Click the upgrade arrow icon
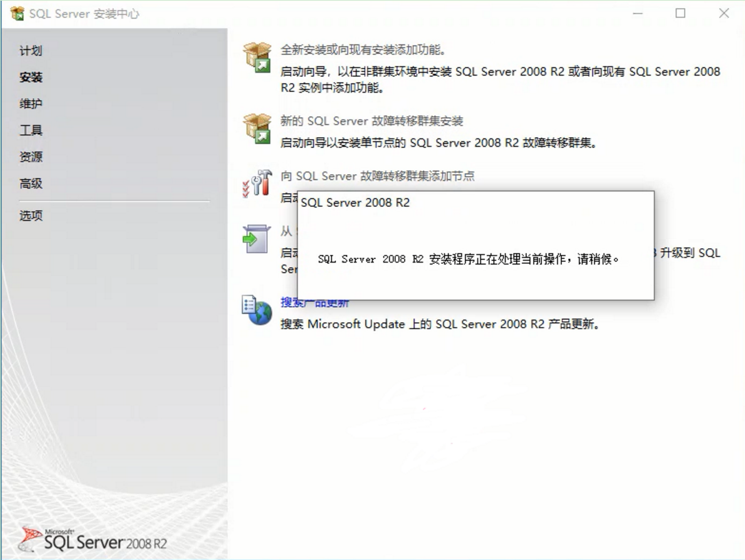Viewport: 745px width, 560px height. 256,239
